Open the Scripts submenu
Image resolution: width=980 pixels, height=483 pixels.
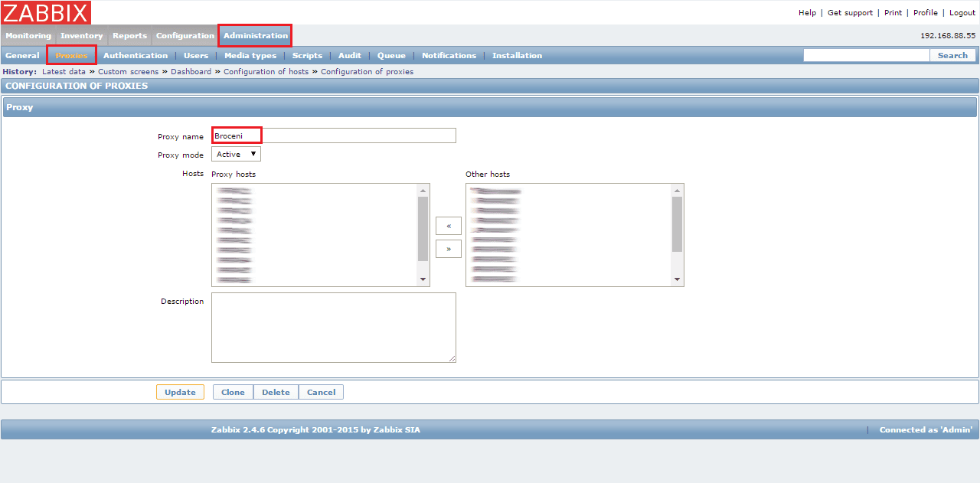coord(307,55)
